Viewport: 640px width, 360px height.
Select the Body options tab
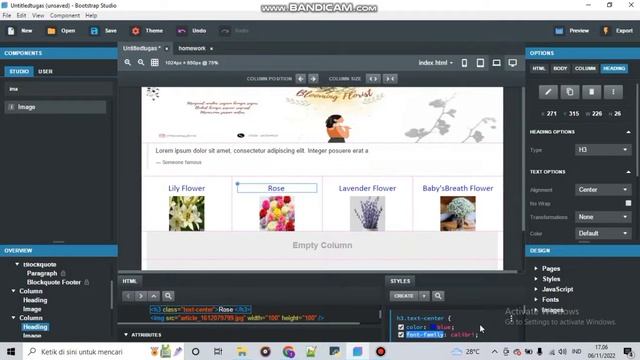pos(560,69)
